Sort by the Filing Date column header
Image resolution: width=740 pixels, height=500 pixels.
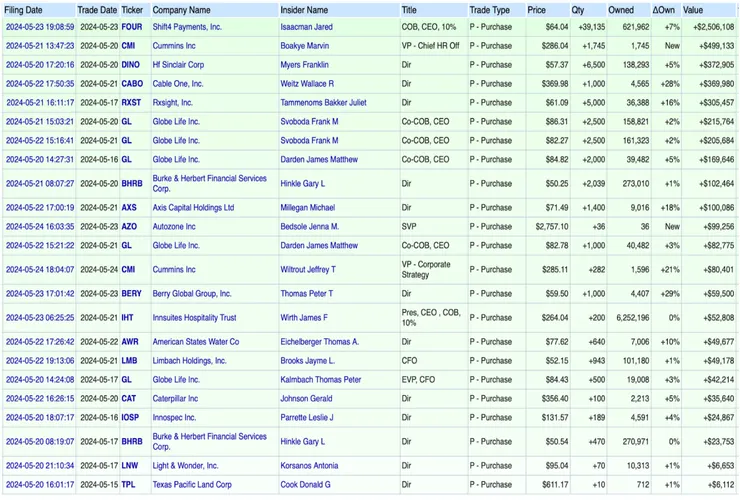point(24,9)
